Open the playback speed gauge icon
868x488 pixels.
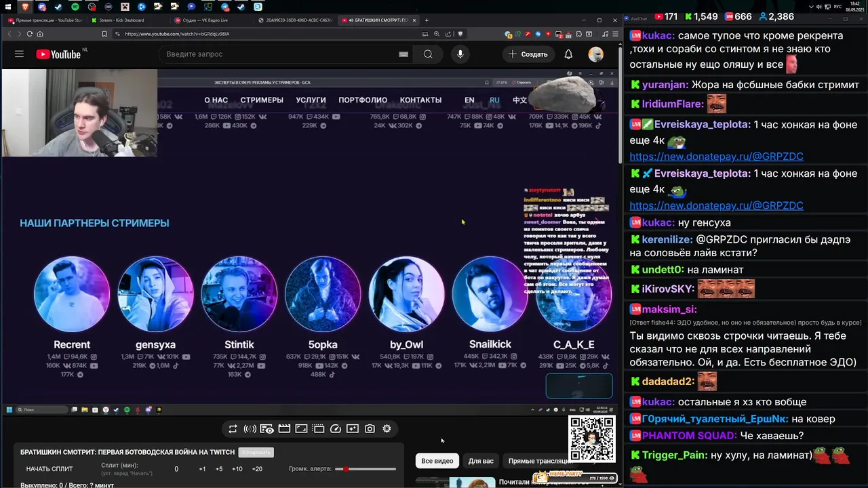tap(335, 428)
